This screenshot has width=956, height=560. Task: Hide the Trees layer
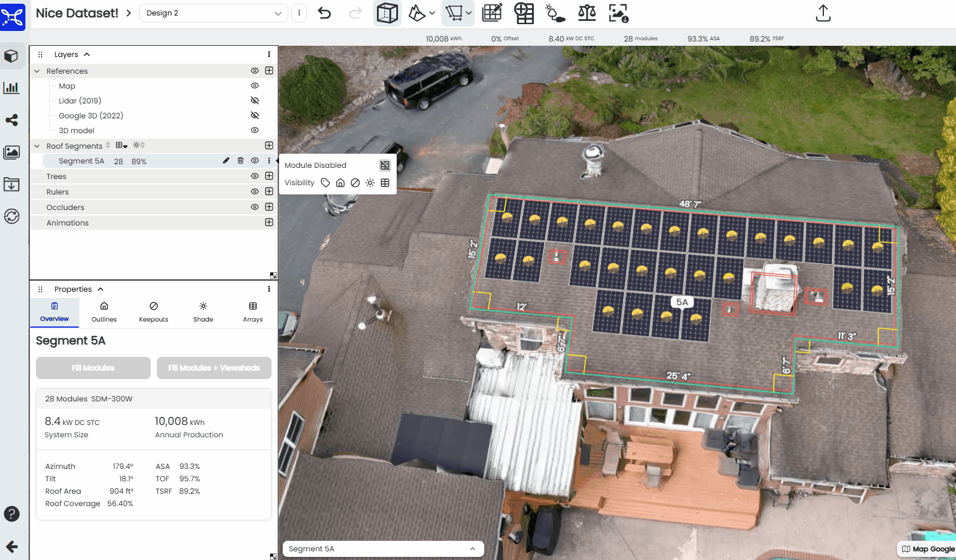pos(254,176)
